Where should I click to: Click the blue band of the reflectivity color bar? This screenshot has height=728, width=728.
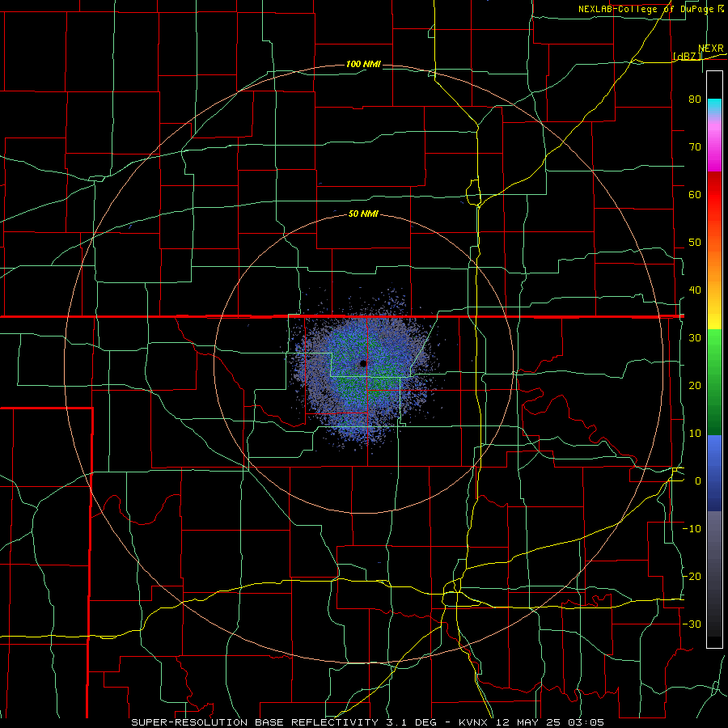click(714, 472)
